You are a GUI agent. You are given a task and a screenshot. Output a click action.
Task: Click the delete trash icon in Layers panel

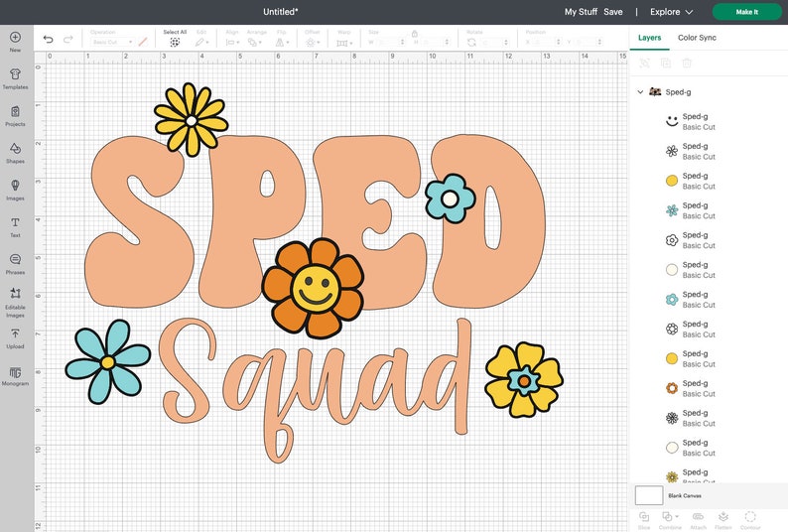[687, 63]
